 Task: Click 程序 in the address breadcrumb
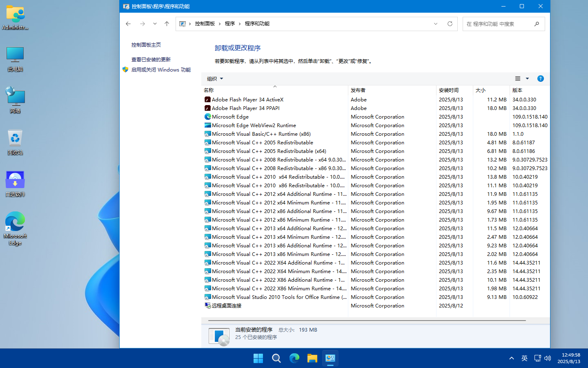pos(230,24)
